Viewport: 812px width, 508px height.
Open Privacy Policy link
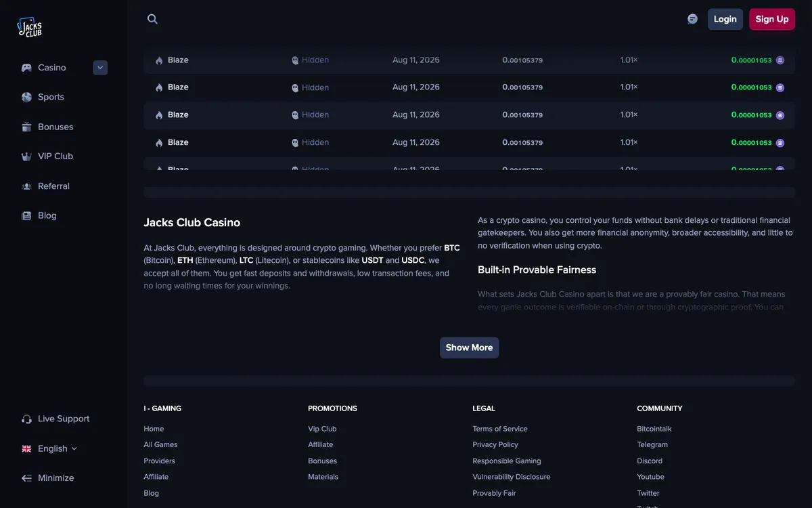pyautogui.click(x=495, y=444)
